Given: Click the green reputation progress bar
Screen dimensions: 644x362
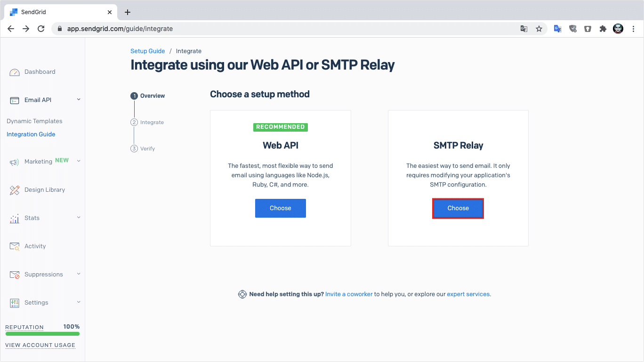Looking at the screenshot, I should 42,334.
